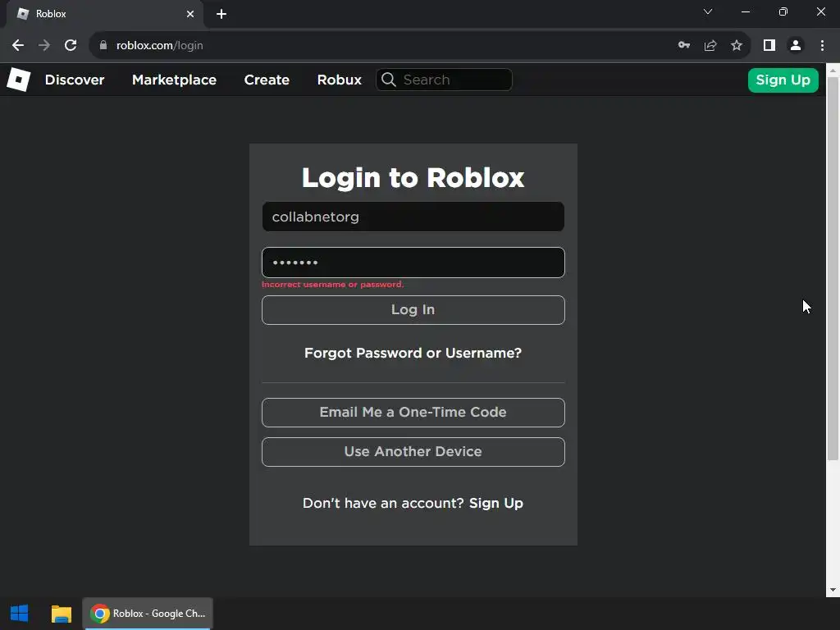Open Robux in Roblox navigation
This screenshot has width=840, height=630.
pos(339,80)
